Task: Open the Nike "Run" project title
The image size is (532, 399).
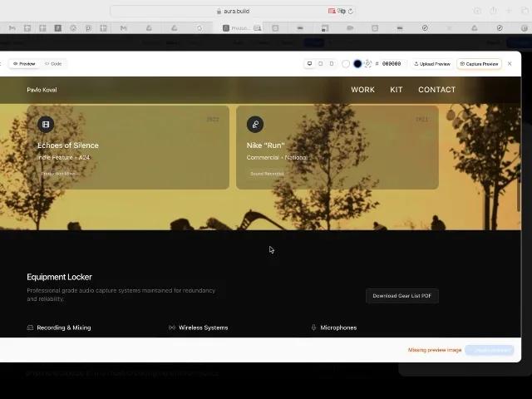Action: click(265, 145)
